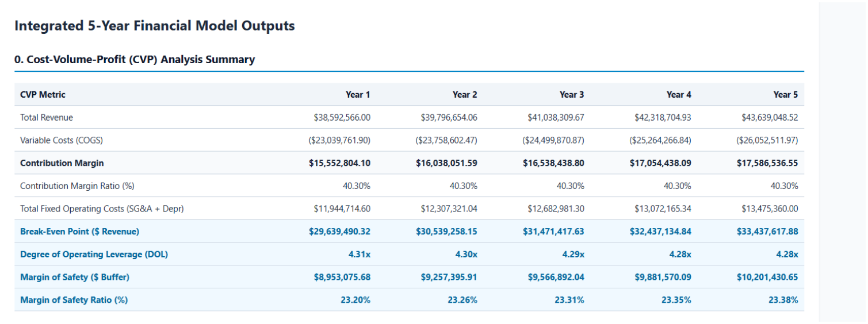
Task: Click break-even value $32,437,134.84
Action: pyautogui.click(x=661, y=232)
